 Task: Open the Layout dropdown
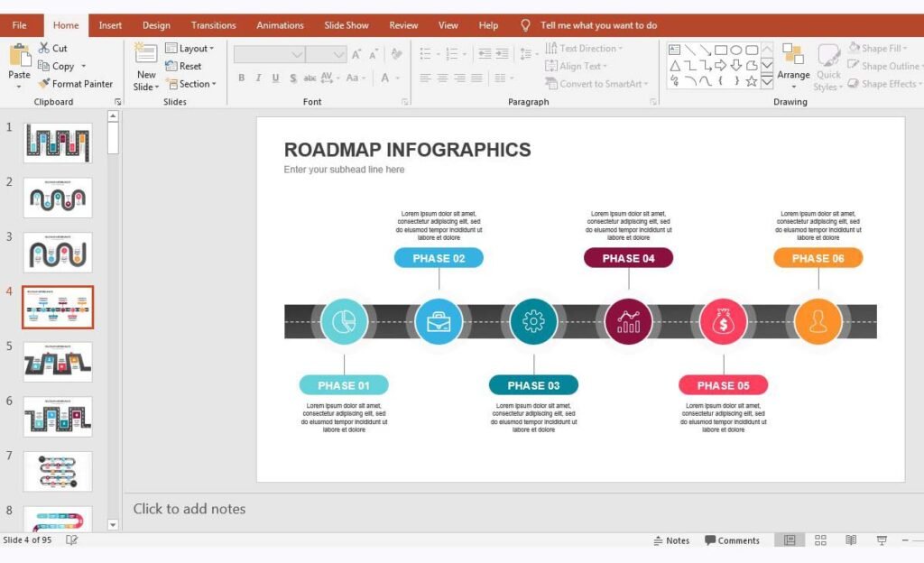click(191, 48)
